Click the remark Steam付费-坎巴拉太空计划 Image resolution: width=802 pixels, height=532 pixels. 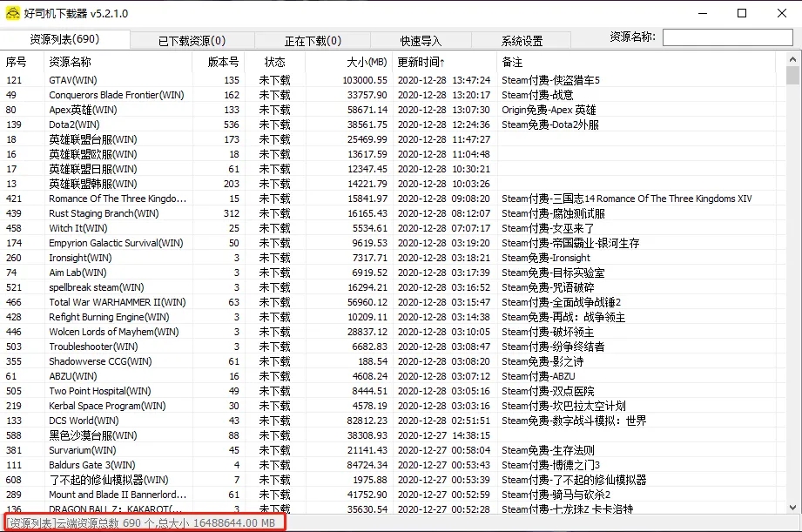click(x=563, y=407)
